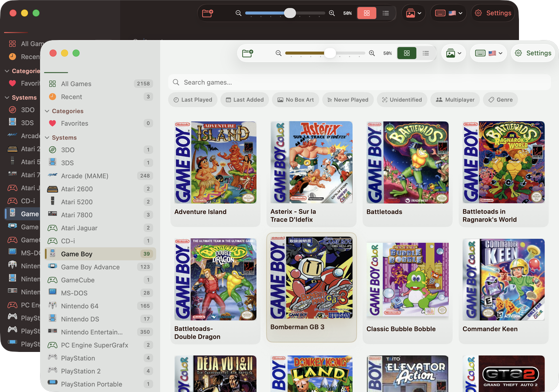Select the Game Boy Advance icon
The height and width of the screenshot is (392, 559).
[53, 266]
